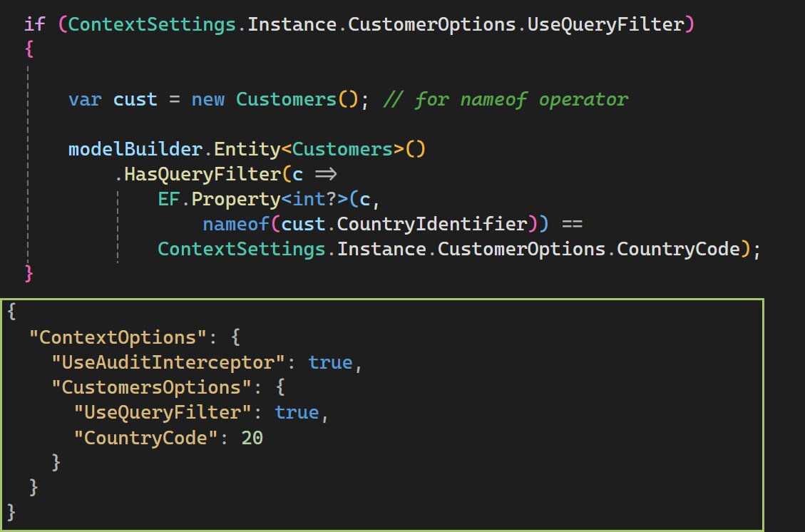Click the "Entity" method name
This screenshot has height=532, width=805.
[x=247, y=149]
